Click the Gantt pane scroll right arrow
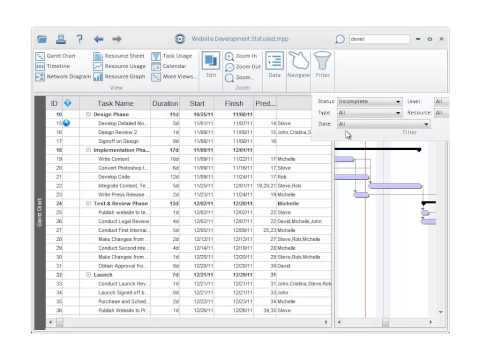 coord(431,322)
